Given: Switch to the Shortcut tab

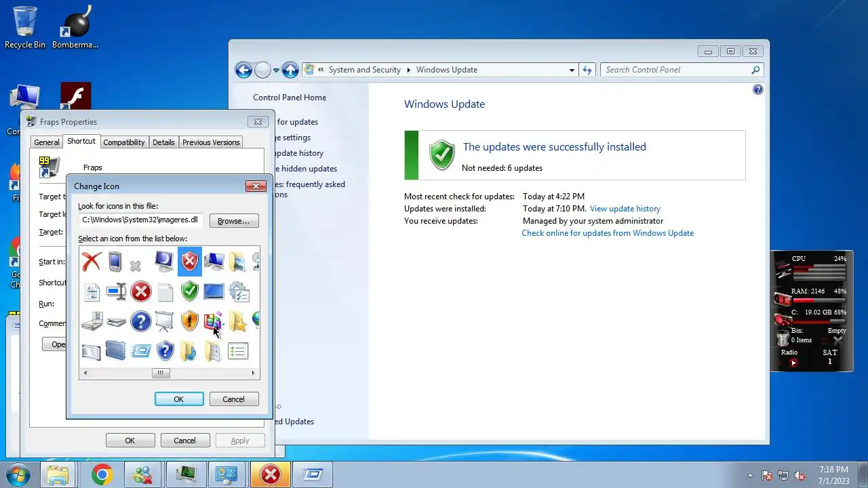Looking at the screenshot, I should pyautogui.click(x=81, y=141).
